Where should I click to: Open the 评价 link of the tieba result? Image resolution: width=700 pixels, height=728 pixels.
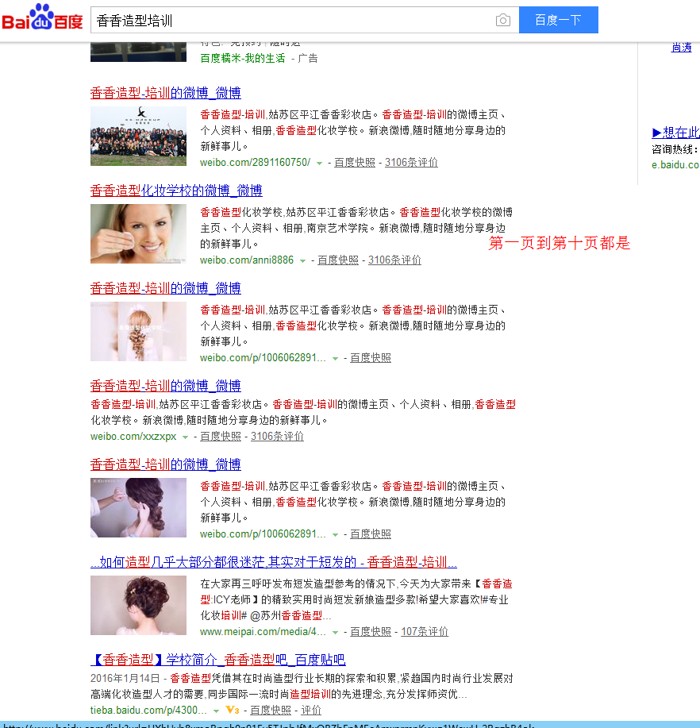311,711
